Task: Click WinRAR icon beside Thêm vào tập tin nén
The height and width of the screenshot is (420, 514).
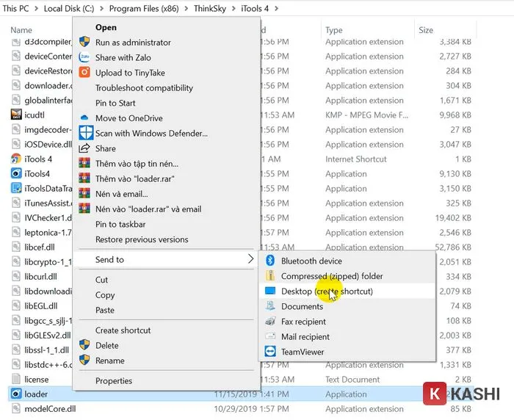Action: 84,163
